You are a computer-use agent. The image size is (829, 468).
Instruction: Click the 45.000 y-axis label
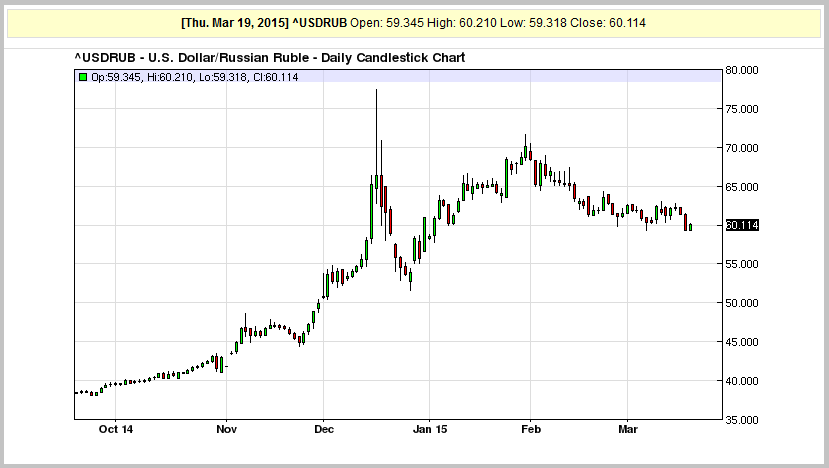pyautogui.click(x=742, y=342)
